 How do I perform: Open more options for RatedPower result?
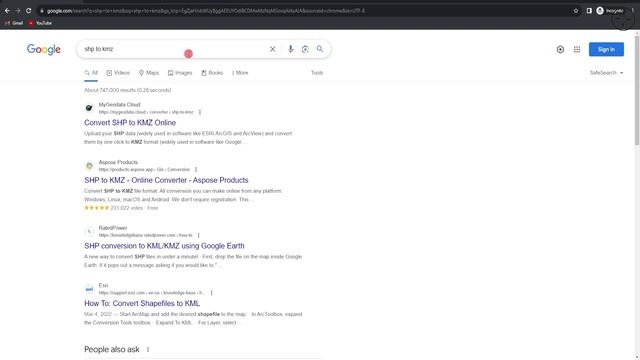pos(199,235)
